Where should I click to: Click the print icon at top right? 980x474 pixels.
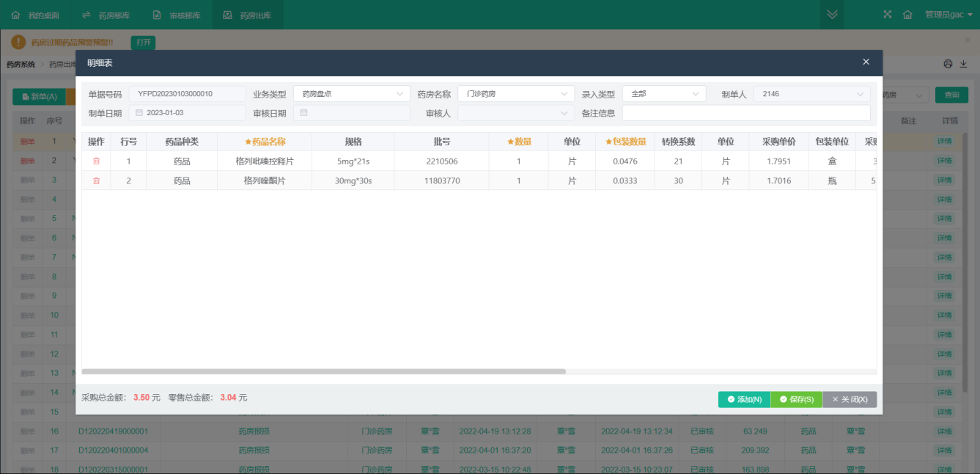948,64
